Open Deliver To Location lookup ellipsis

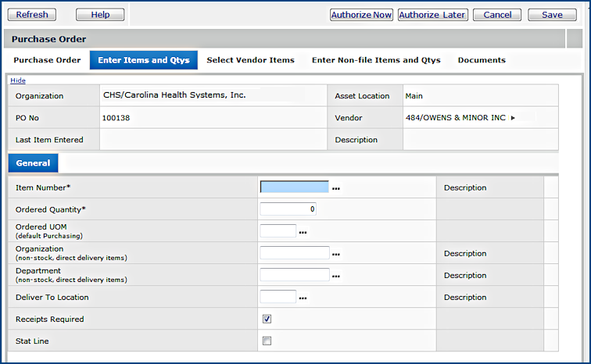point(303,298)
